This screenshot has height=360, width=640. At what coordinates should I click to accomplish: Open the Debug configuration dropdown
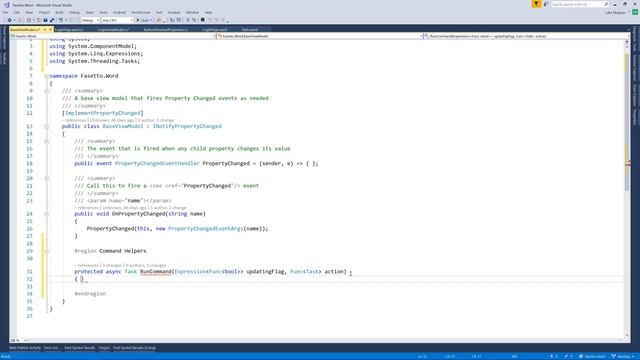pyautogui.click(x=90, y=20)
